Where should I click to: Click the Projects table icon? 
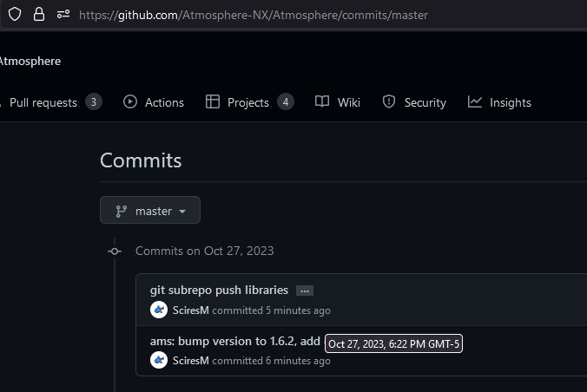[212, 101]
